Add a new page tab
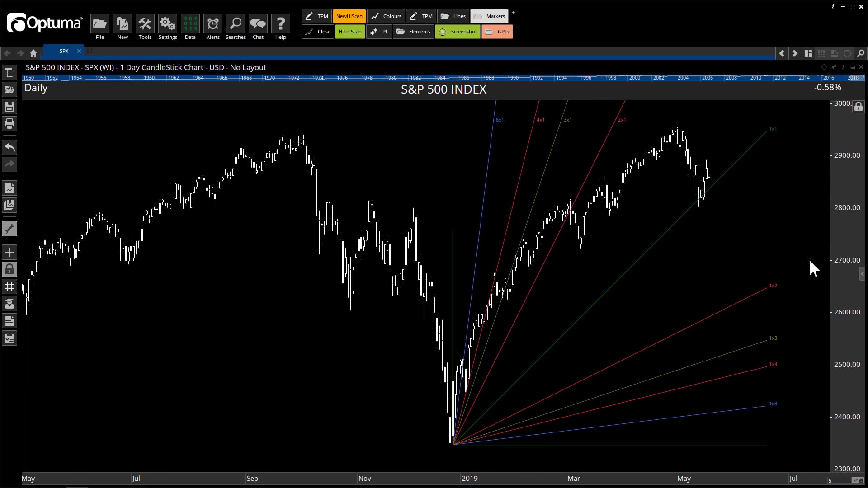This screenshot has width=868, height=488. (89, 51)
